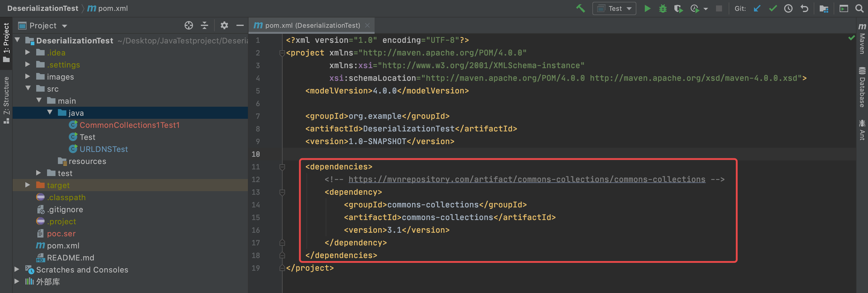Collapse the DeserializationTest root node
The height and width of the screenshot is (293, 868).
click(17, 40)
